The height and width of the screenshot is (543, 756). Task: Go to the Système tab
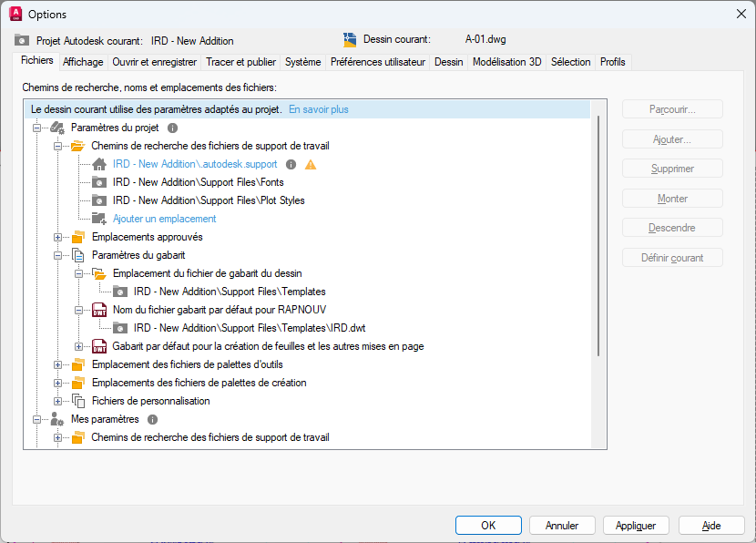pyautogui.click(x=302, y=62)
